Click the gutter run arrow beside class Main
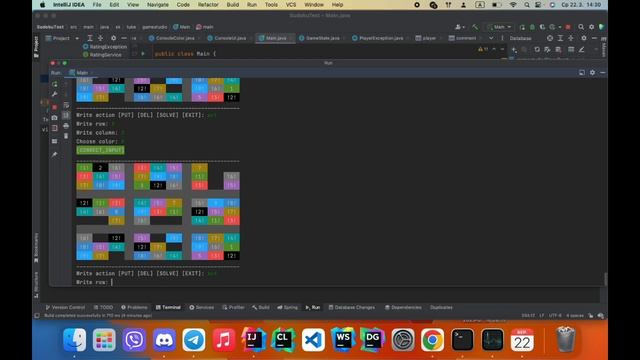The height and width of the screenshot is (360, 640). click(x=143, y=53)
